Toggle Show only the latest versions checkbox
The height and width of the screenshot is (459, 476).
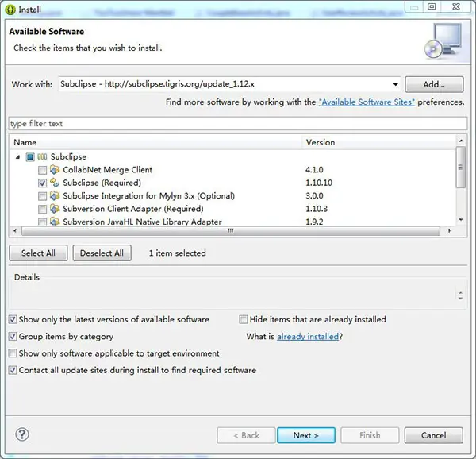(x=13, y=319)
